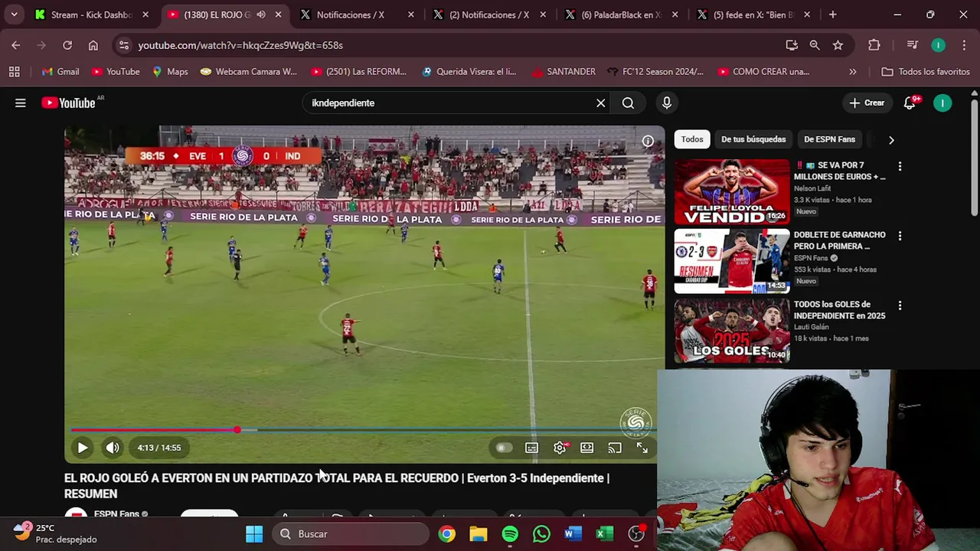Open the YouTube account avatar menu

coord(942,103)
